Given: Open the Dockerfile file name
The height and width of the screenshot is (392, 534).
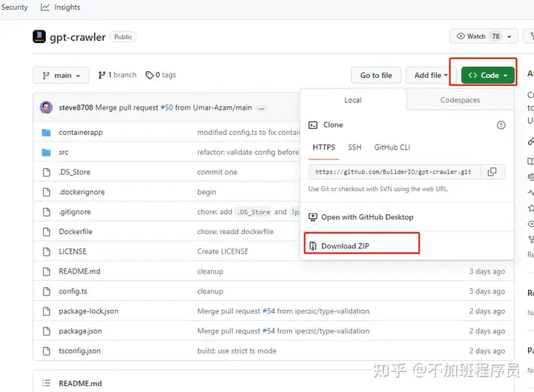Looking at the screenshot, I should coord(76,232).
